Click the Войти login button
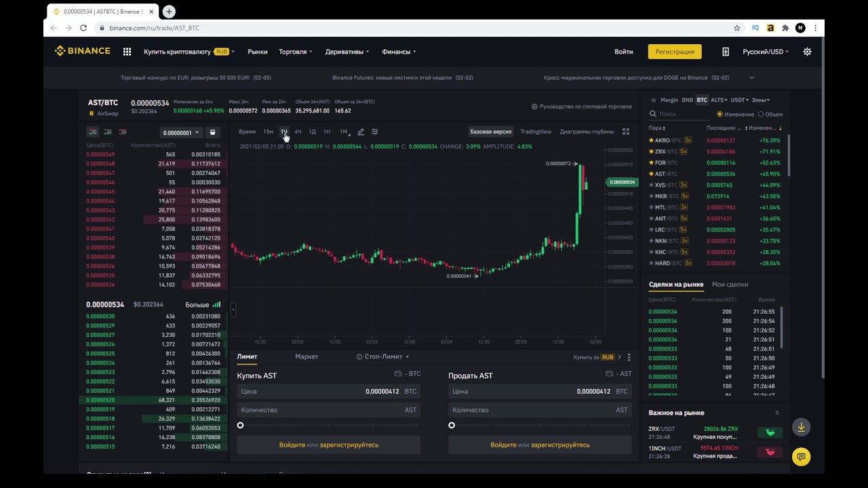 624,52
